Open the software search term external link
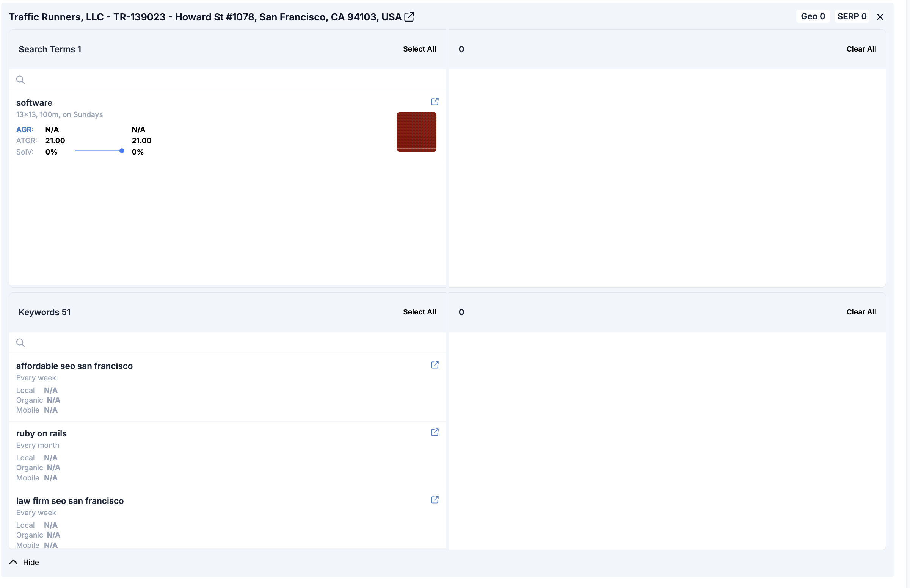This screenshot has width=910, height=588. click(x=435, y=102)
